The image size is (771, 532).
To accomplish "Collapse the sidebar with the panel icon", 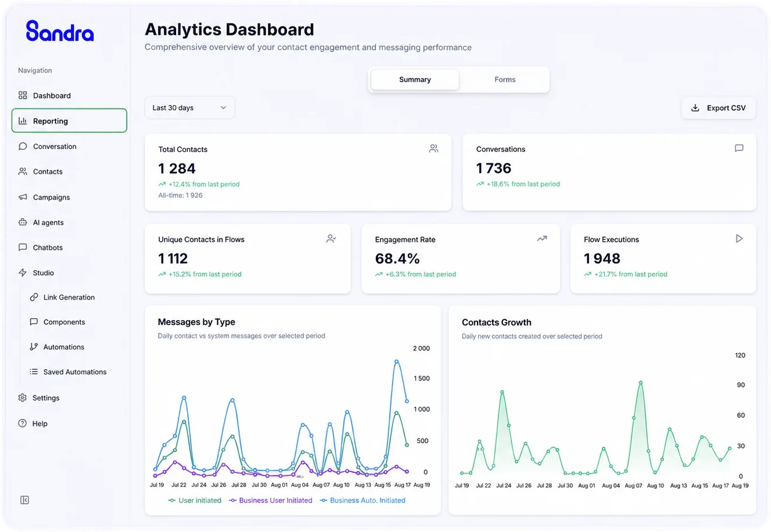I will tap(24, 500).
